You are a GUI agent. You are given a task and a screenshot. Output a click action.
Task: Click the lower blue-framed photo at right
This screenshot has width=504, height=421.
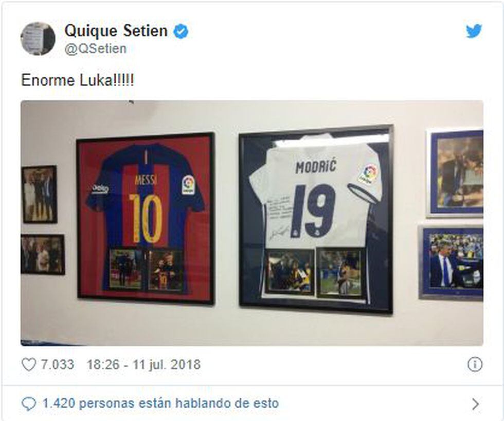pos(451,263)
